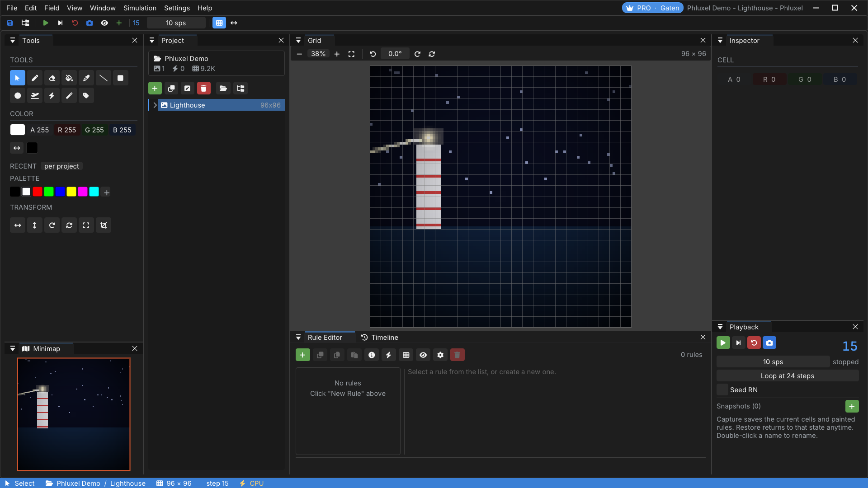Toggle the eye icon in Rule Editor toolbar

423,355
